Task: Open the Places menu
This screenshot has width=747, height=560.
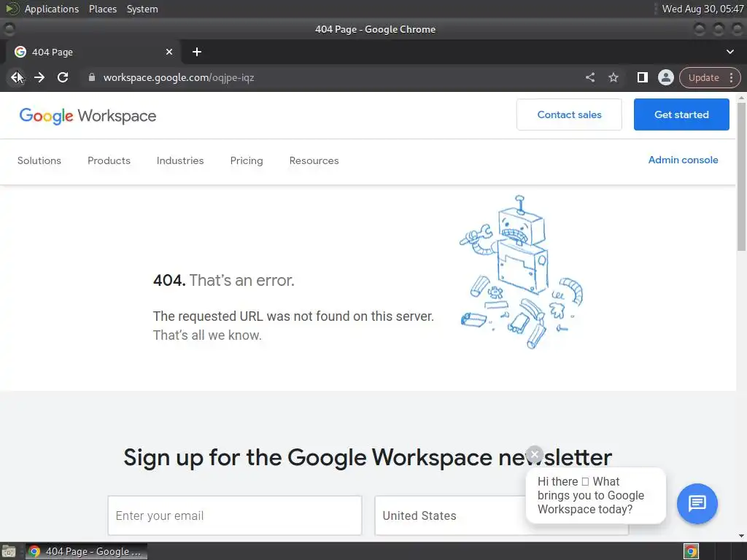Action: point(102,9)
